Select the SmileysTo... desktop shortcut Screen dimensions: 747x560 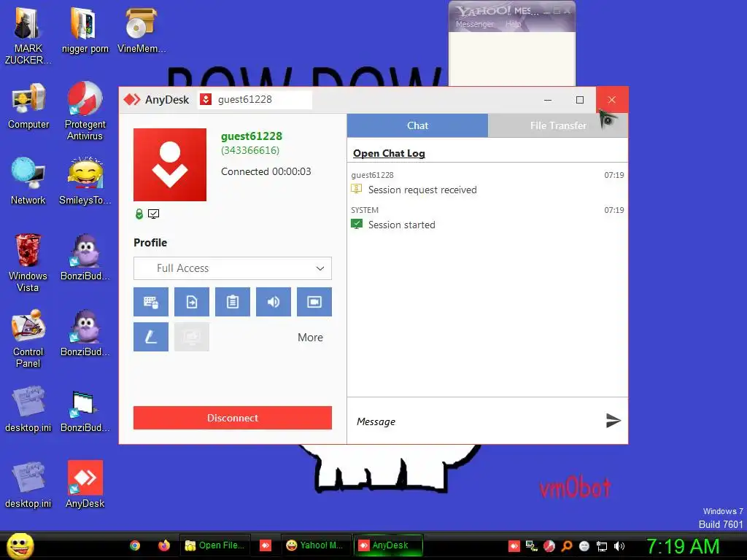click(85, 182)
